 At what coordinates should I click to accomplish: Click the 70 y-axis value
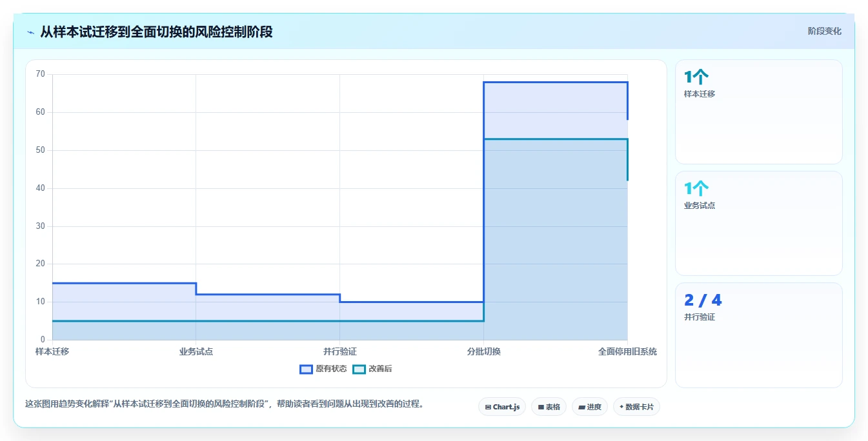(41, 74)
